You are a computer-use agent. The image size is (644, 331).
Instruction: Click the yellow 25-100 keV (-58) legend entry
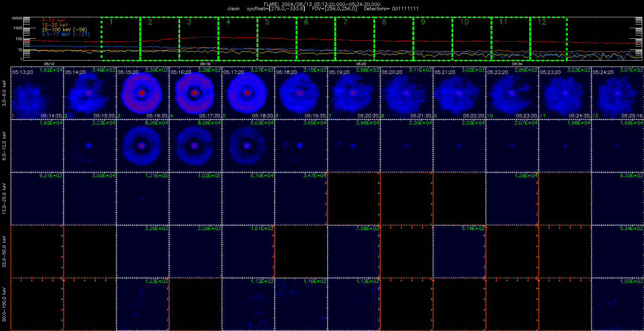64,30
